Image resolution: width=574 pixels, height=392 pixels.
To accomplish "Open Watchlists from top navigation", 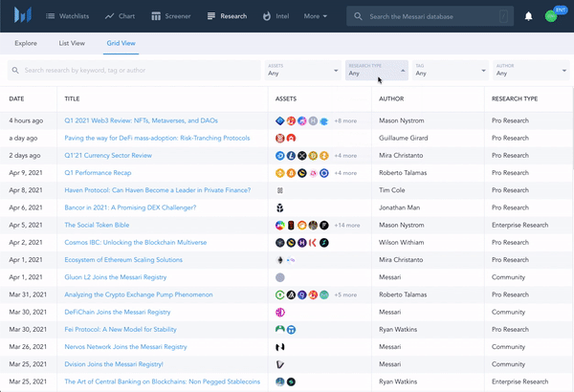I will (x=67, y=16).
